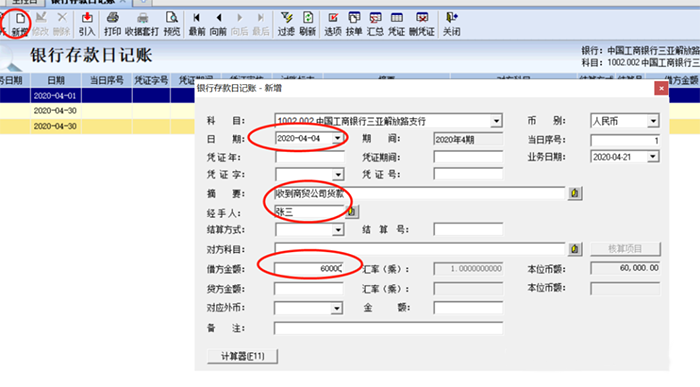
Task: Open 预览 (Preview) from the toolbar
Action: (171, 24)
